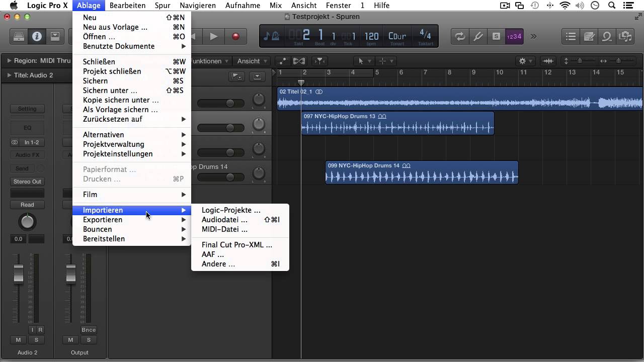
Task: Click the Wi-Fi status icon
Action: point(565,6)
